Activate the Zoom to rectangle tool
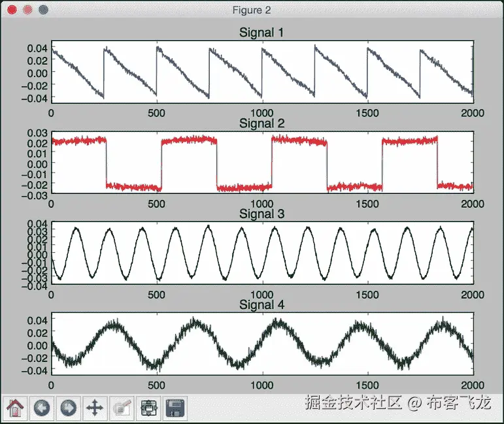 tap(122, 408)
